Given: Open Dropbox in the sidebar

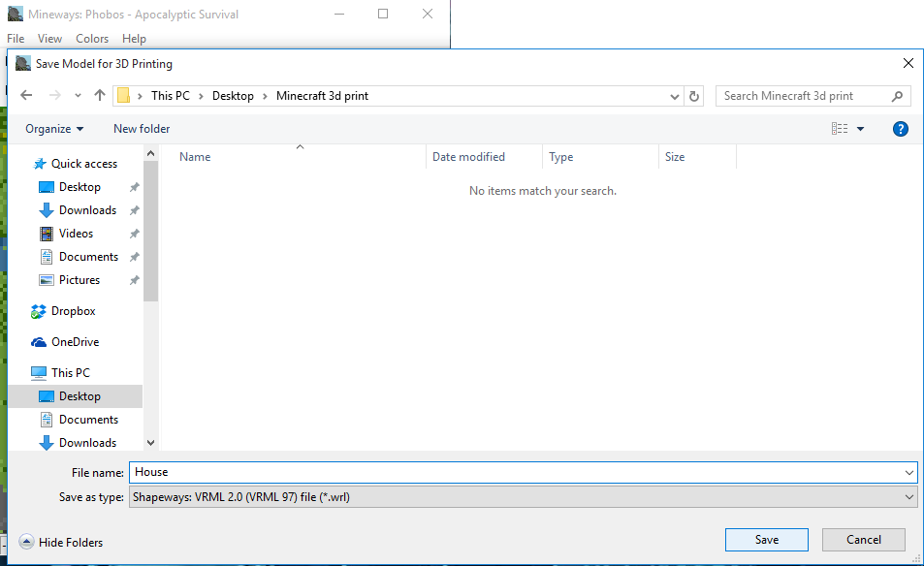Looking at the screenshot, I should [73, 311].
